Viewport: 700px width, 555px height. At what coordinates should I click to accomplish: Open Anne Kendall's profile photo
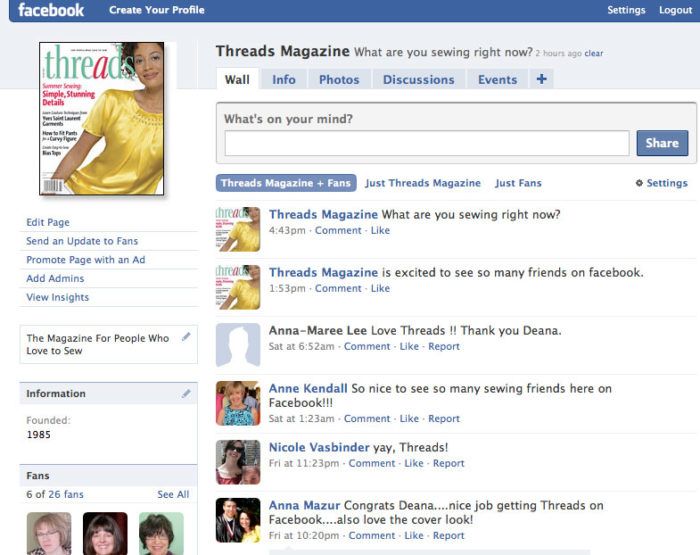[238, 403]
